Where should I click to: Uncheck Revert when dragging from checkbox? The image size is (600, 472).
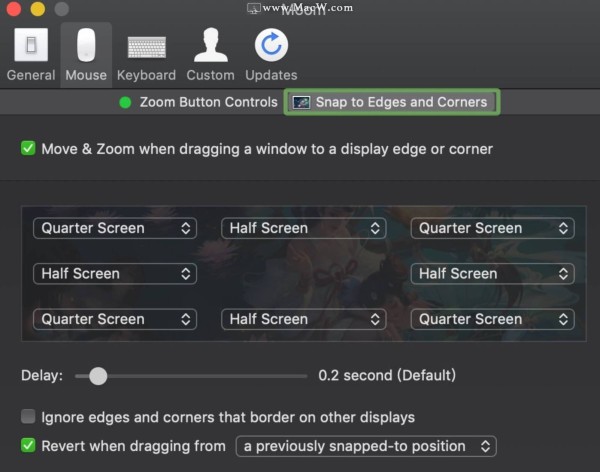click(x=28, y=445)
